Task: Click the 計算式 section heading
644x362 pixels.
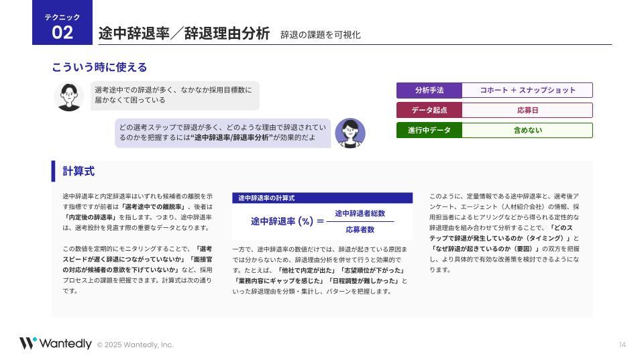Action: (78, 171)
